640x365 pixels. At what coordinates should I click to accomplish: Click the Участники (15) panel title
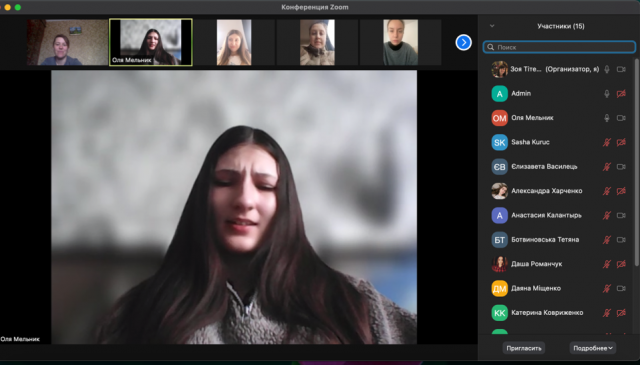[561, 26]
